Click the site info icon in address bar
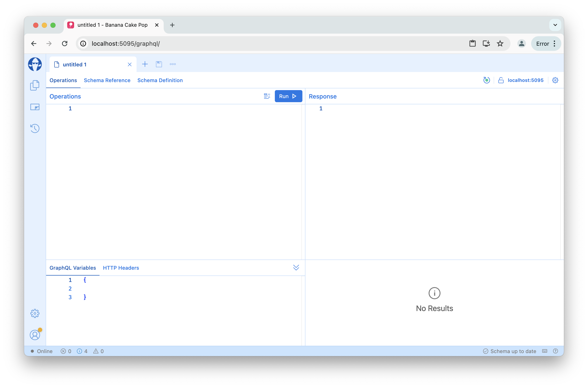 click(83, 44)
